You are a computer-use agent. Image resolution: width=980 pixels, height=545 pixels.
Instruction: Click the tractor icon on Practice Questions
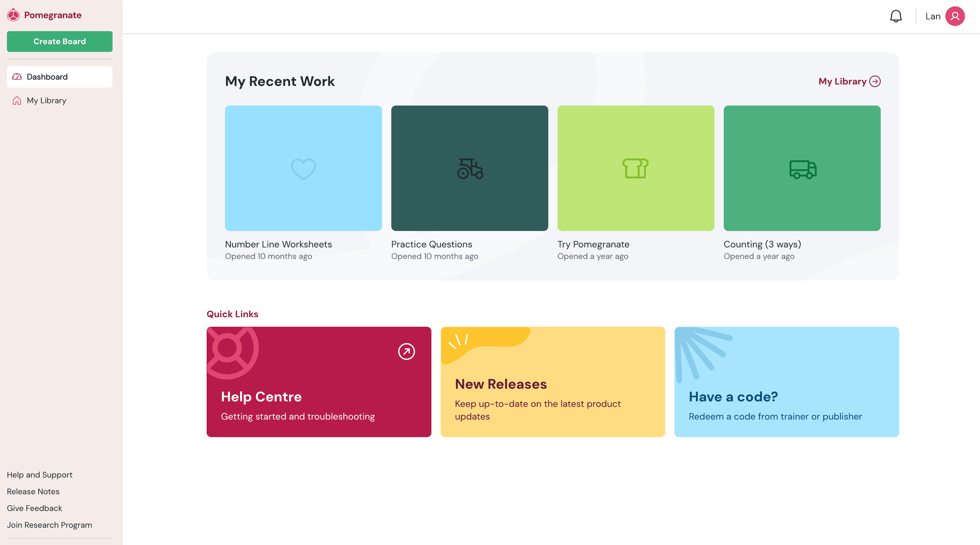(x=470, y=168)
